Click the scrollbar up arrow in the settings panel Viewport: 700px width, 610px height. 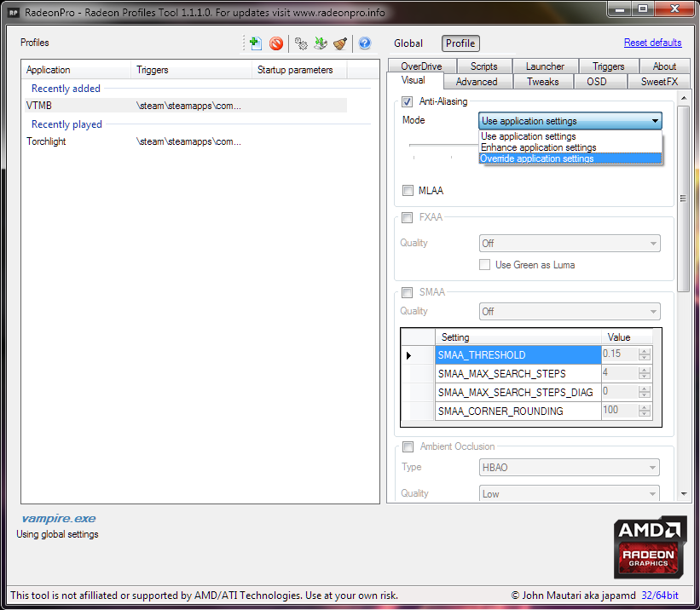(x=684, y=98)
